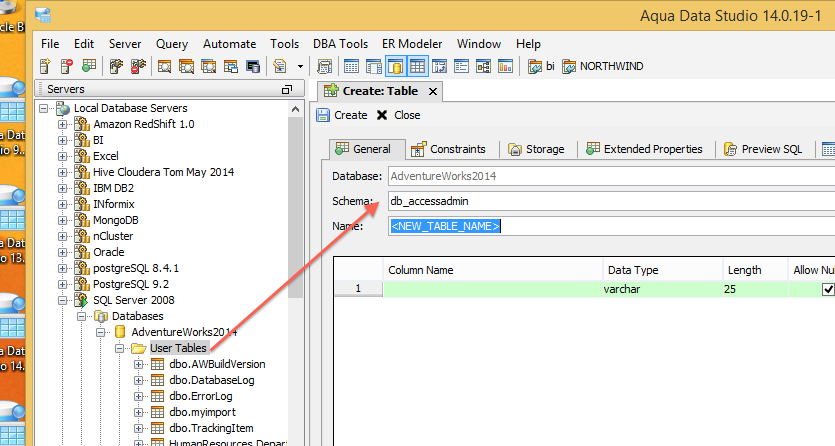The width and height of the screenshot is (835, 446).
Task: Collapse the User Tables folder
Action: [x=120, y=349]
